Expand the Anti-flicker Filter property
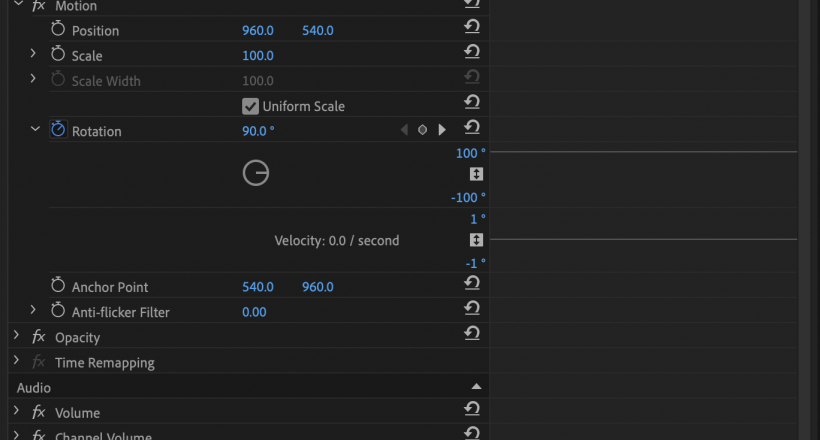This screenshot has width=820, height=440. tap(34, 311)
